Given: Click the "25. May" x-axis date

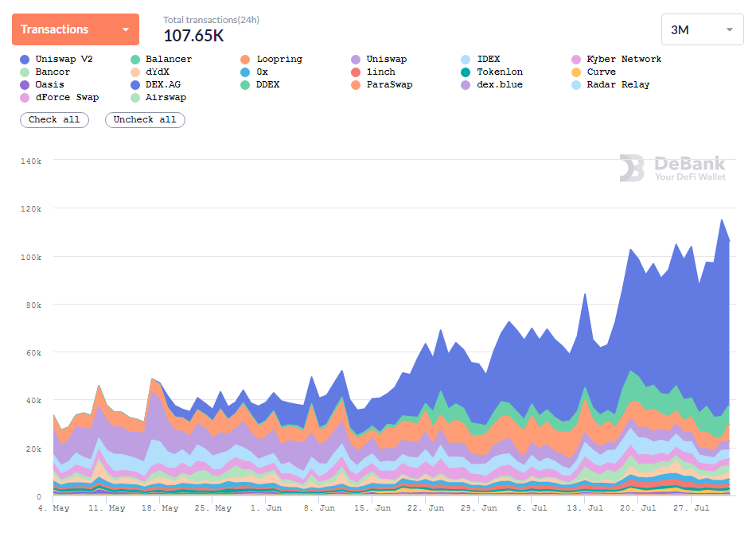Looking at the screenshot, I should click(213, 507).
